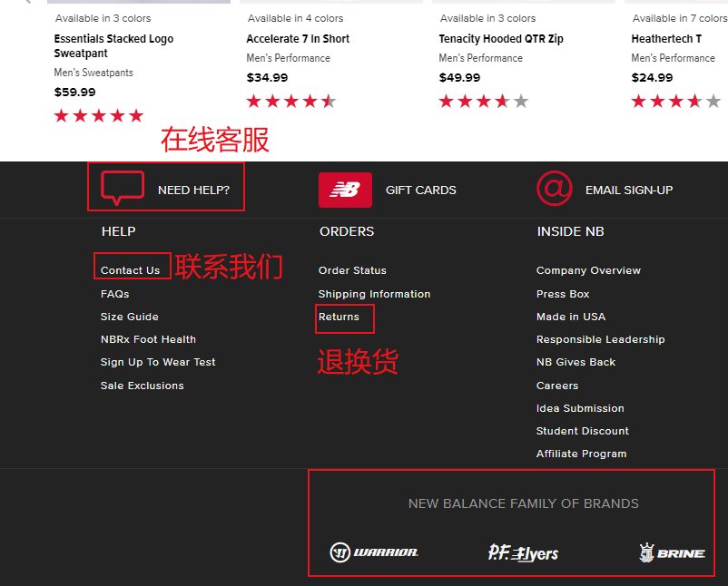728x586 pixels.
Task: Open Heathertech T product
Action: [666, 39]
